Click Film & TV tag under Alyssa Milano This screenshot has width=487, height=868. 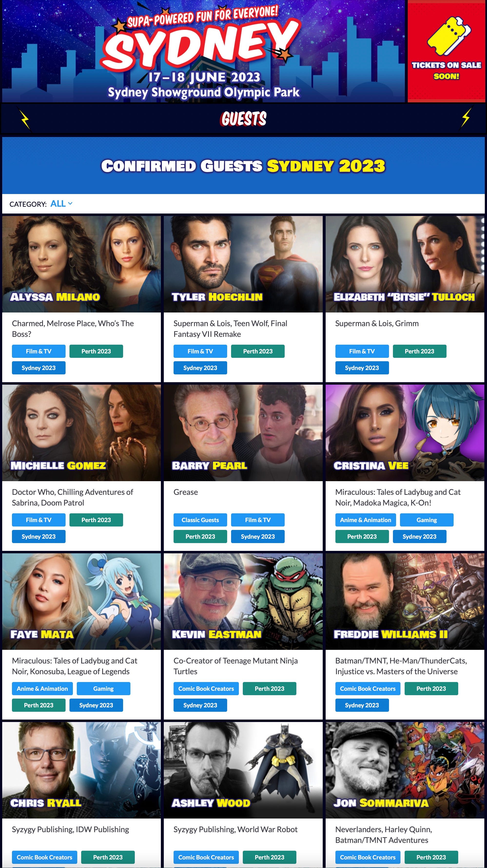(39, 351)
